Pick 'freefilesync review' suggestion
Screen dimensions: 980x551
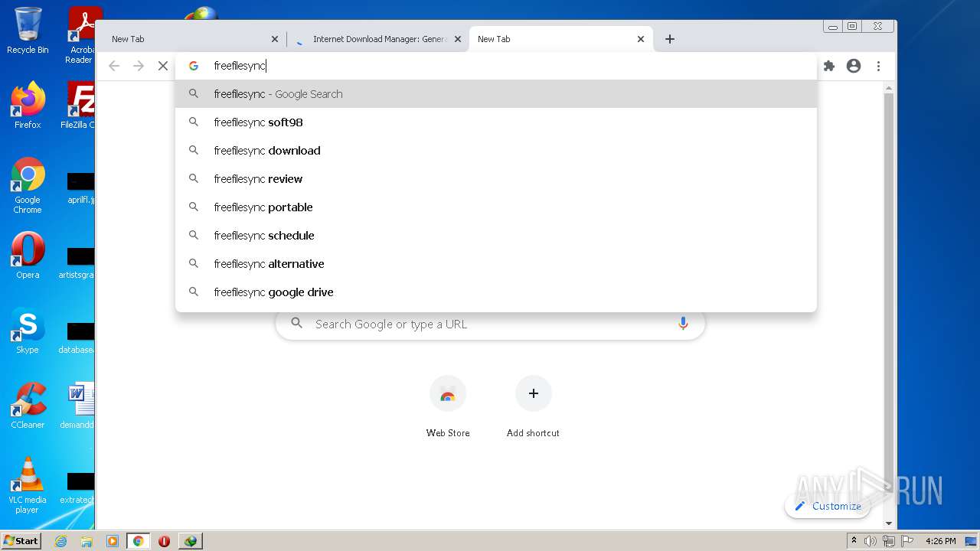496,179
